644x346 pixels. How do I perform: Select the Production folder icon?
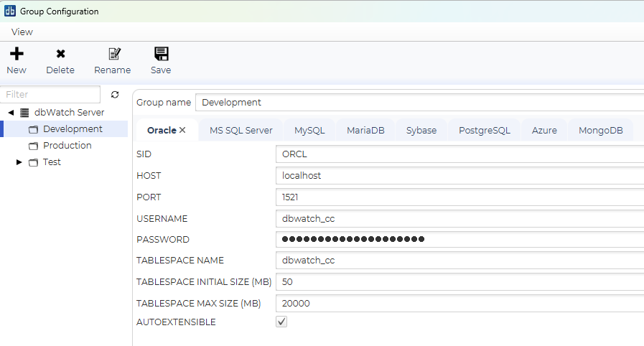33,146
